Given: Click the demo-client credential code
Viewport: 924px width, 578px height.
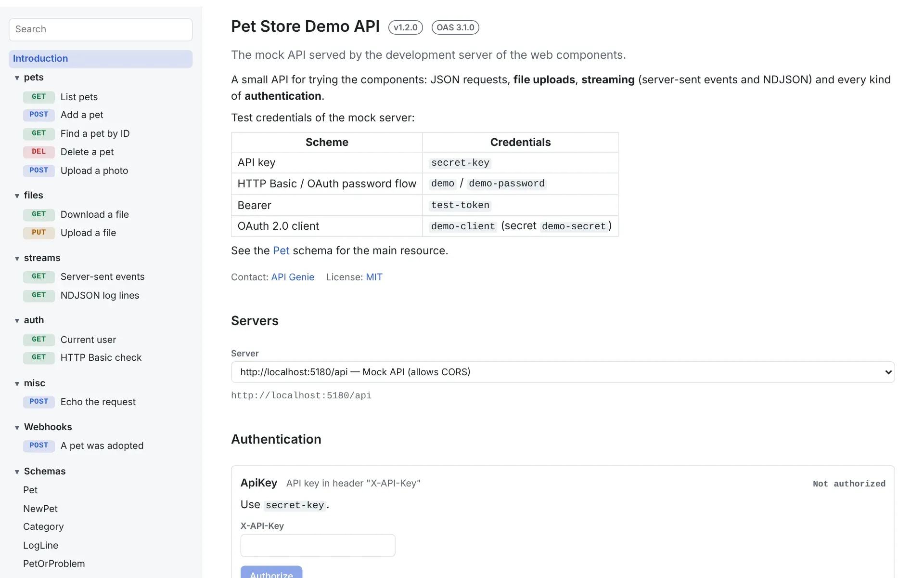Looking at the screenshot, I should point(463,226).
